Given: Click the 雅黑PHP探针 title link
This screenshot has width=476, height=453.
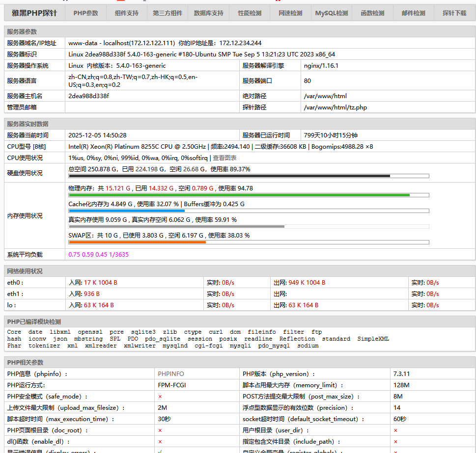Looking at the screenshot, I should [x=34, y=13].
